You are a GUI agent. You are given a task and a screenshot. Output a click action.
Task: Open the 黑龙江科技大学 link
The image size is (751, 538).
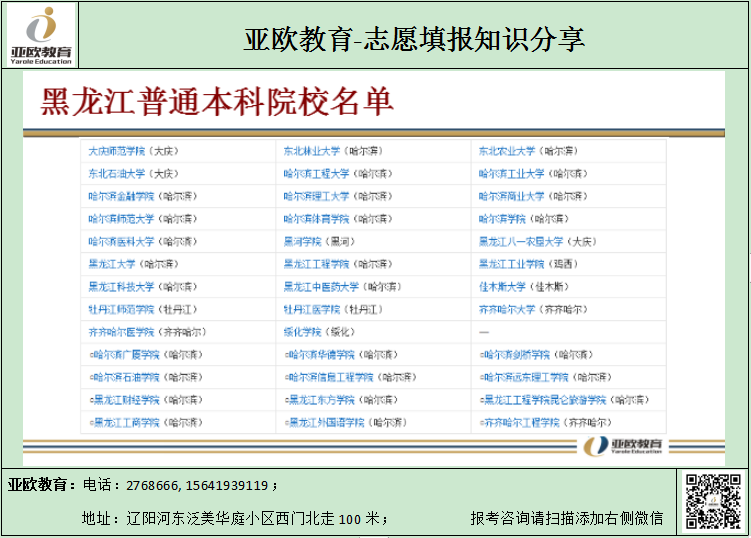click(121, 287)
